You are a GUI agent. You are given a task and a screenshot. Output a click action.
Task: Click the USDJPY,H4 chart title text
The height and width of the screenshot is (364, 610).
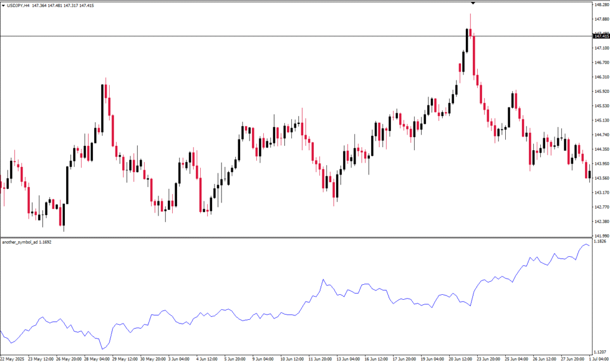[x=19, y=5]
